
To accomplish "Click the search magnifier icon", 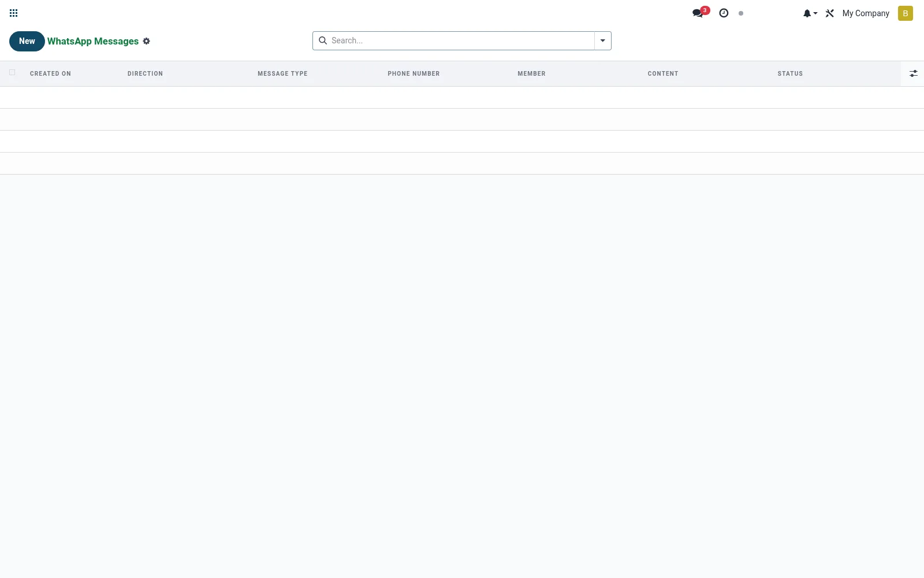I will click(x=323, y=40).
